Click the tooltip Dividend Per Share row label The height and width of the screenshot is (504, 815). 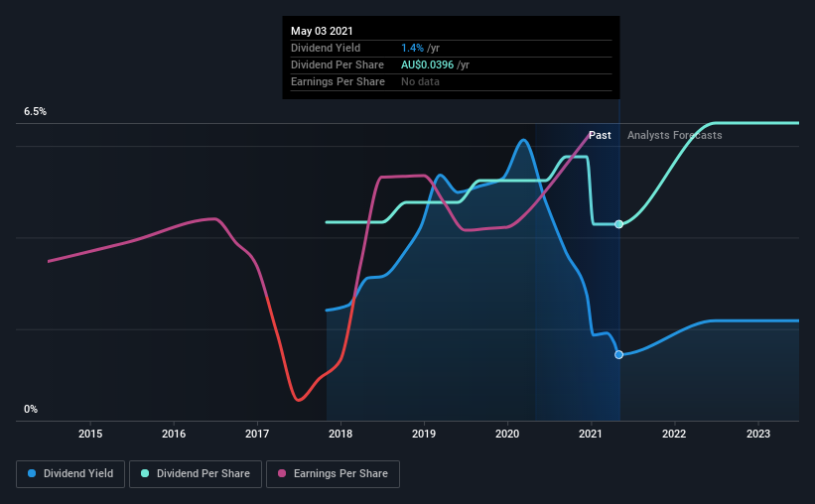pyautogui.click(x=338, y=64)
